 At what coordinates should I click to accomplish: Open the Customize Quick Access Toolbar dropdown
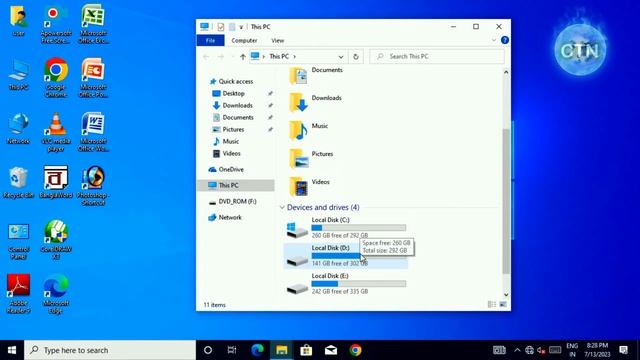pos(241,27)
